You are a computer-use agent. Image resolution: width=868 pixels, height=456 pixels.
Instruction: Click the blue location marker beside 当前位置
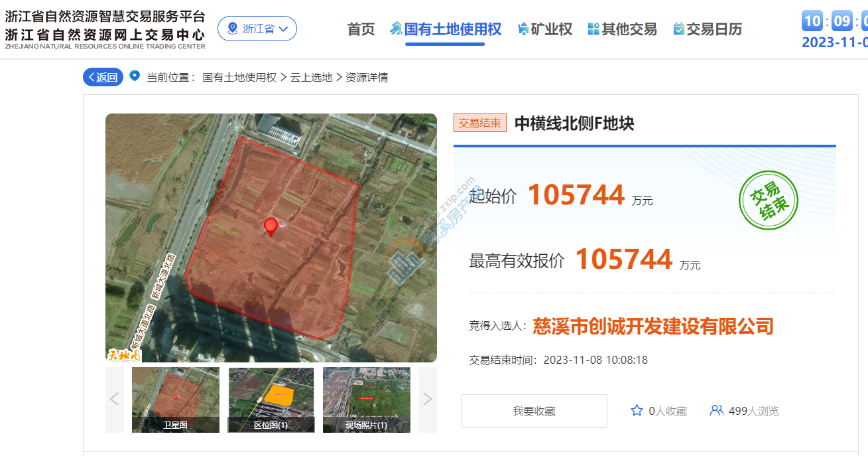click(x=135, y=76)
